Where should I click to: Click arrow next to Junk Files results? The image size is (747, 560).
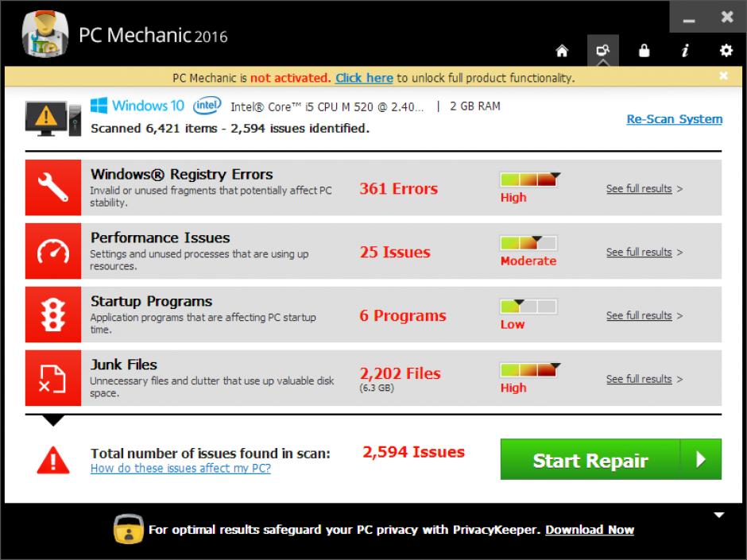coord(679,380)
